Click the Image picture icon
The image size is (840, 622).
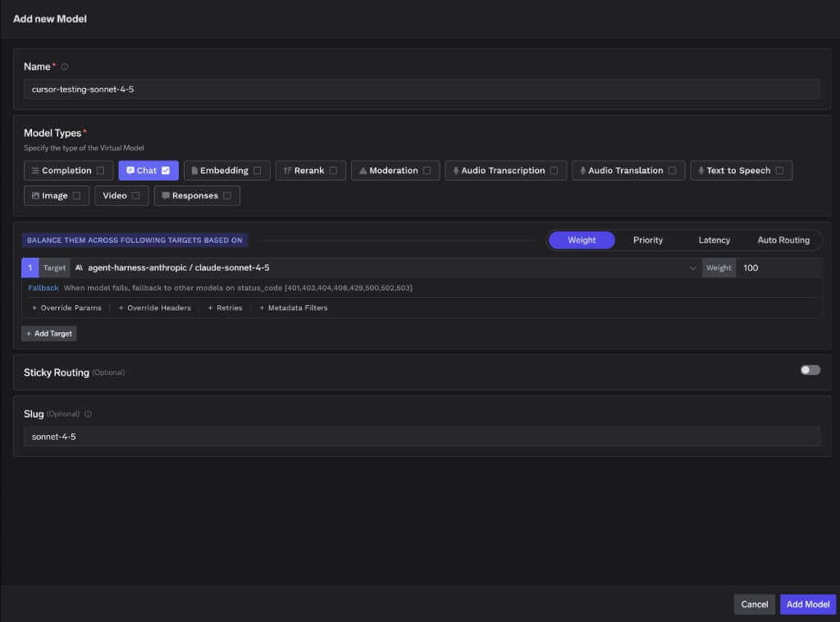pyautogui.click(x=35, y=195)
